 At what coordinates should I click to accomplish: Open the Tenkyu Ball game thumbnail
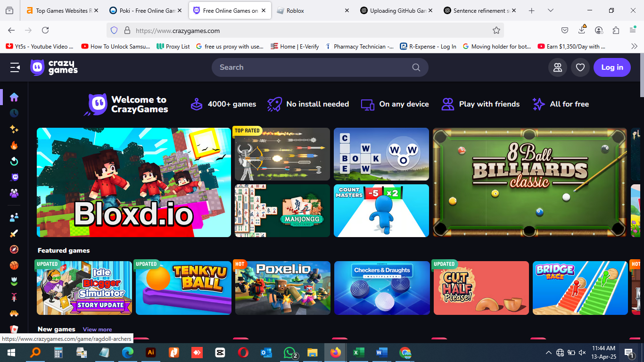tap(183, 288)
